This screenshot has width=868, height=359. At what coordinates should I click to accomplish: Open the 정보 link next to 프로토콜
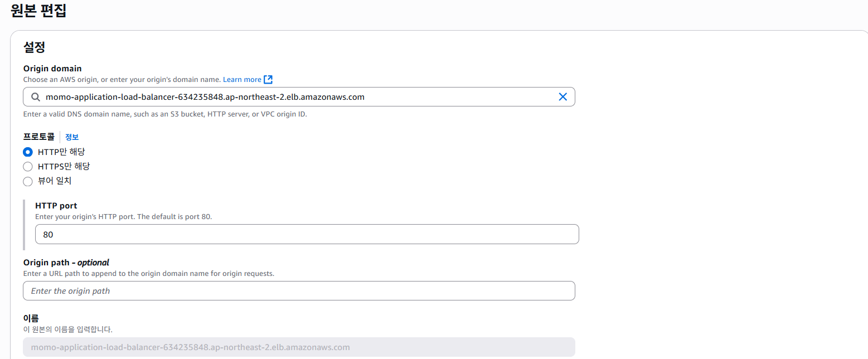[x=72, y=137]
